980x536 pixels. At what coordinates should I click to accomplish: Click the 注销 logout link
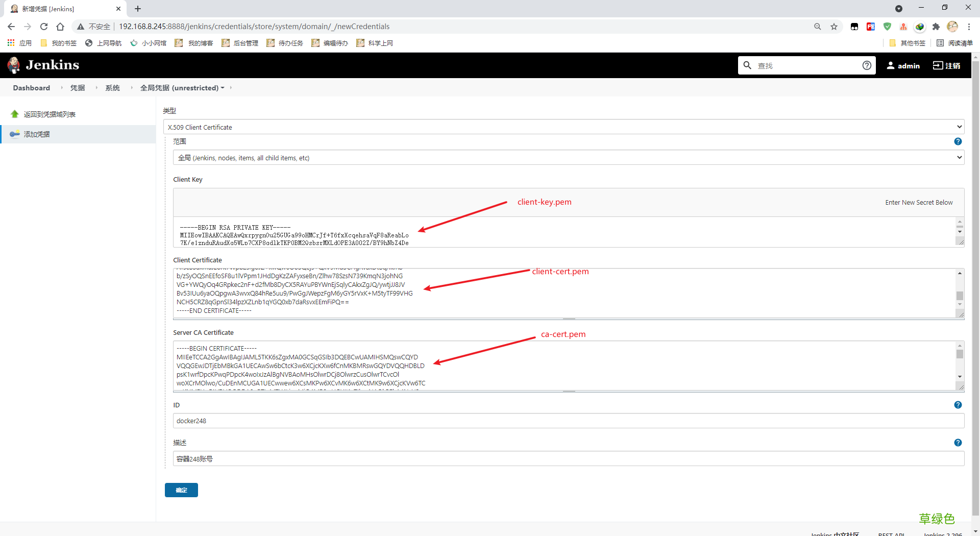coord(947,66)
